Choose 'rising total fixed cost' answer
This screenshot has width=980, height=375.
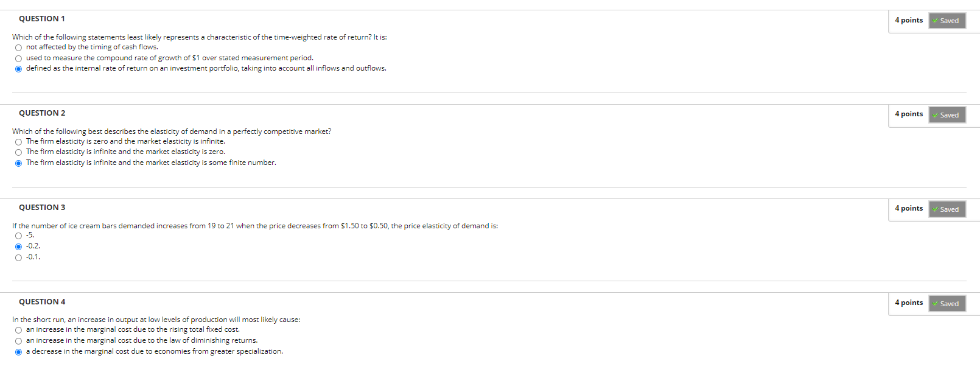point(18,330)
